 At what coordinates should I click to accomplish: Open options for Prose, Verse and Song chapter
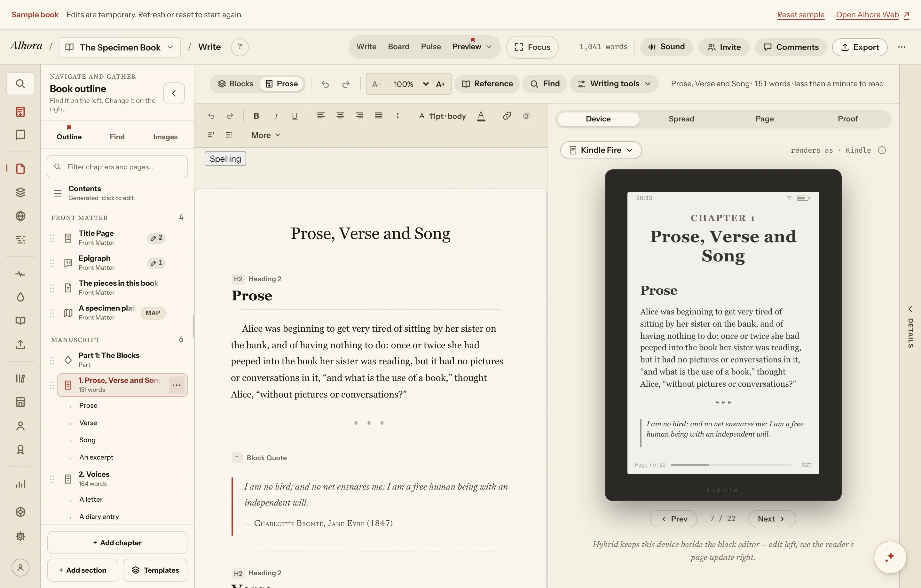coord(177,385)
